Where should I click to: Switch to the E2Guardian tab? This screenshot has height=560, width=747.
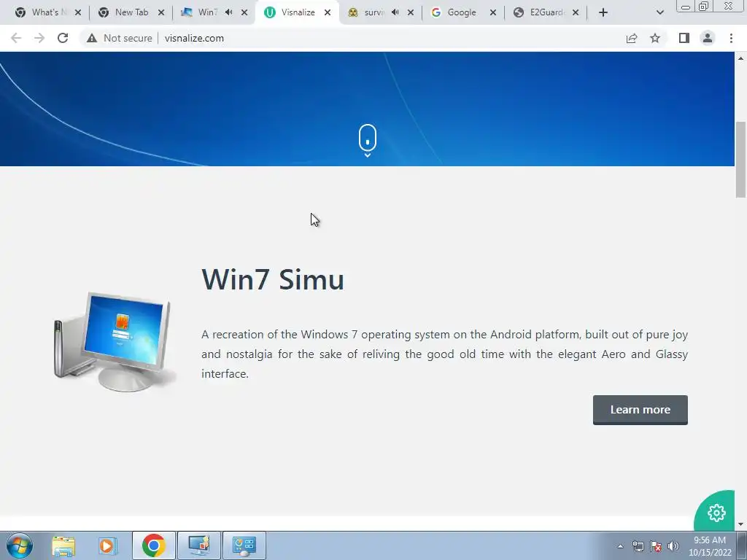pyautogui.click(x=546, y=12)
